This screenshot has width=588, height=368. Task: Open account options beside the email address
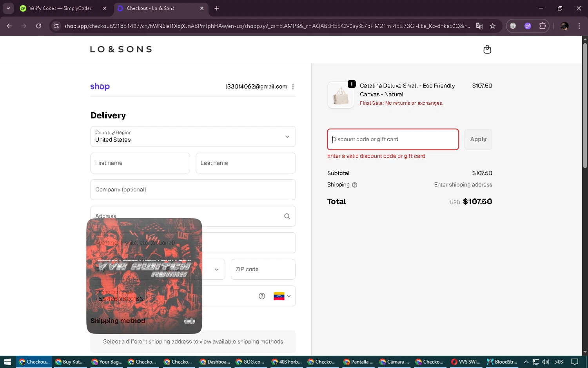(x=293, y=87)
